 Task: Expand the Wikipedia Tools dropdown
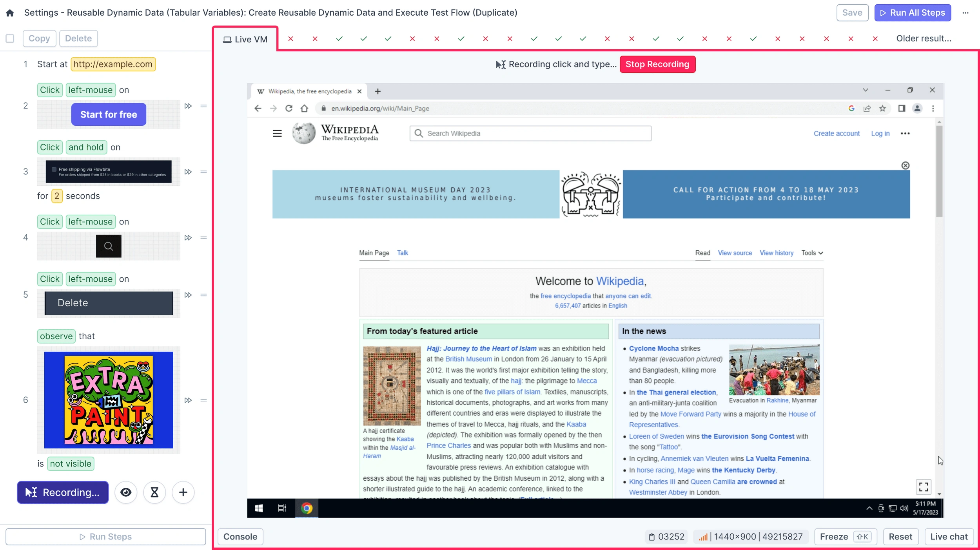coord(812,253)
